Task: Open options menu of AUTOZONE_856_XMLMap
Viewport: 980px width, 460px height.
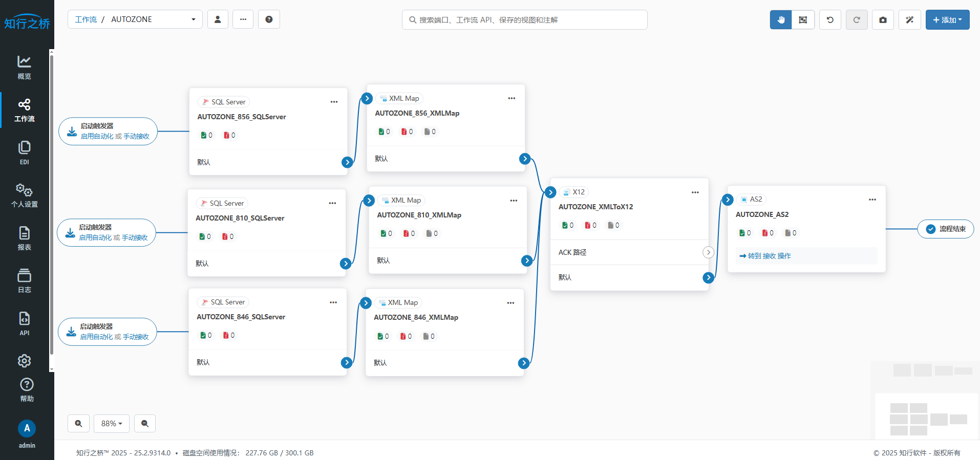Action: click(x=512, y=98)
